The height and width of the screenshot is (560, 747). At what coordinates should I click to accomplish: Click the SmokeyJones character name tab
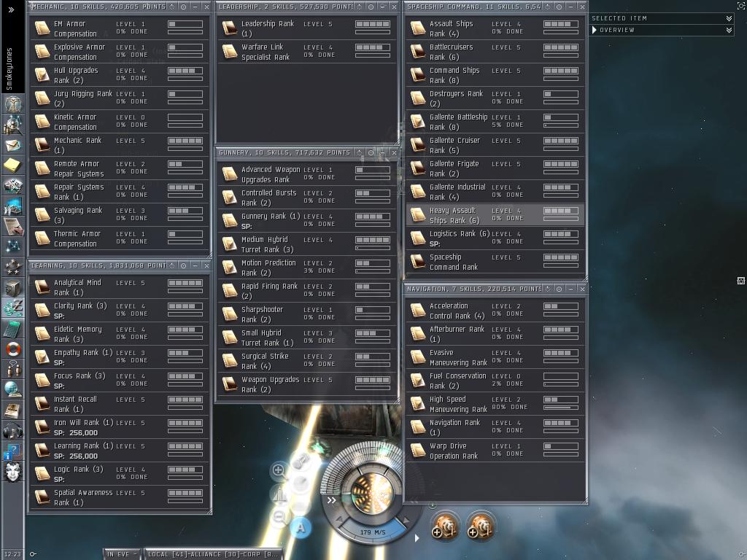click(x=9, y=69)
